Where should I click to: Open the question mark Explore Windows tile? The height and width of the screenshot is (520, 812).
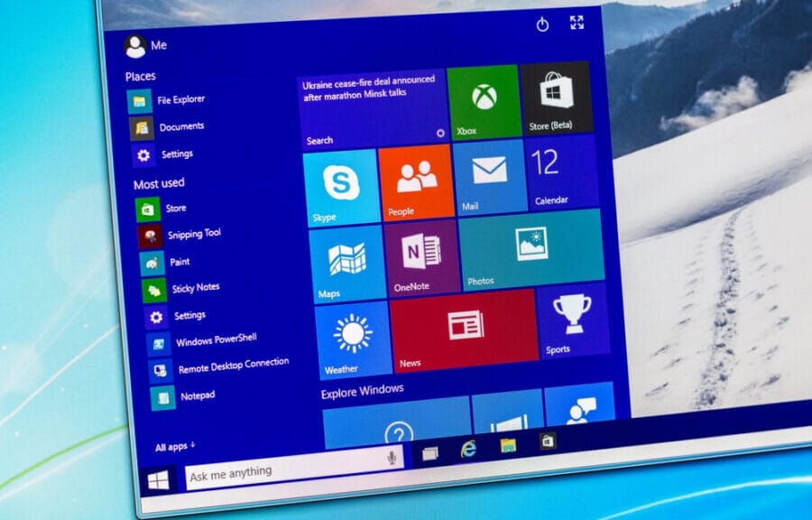point(397,421)
